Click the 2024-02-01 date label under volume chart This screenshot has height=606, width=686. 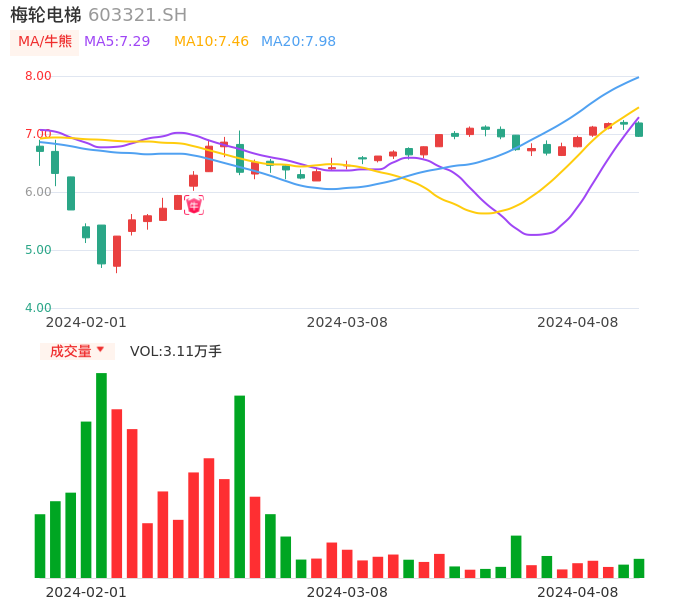click(86, 592)
